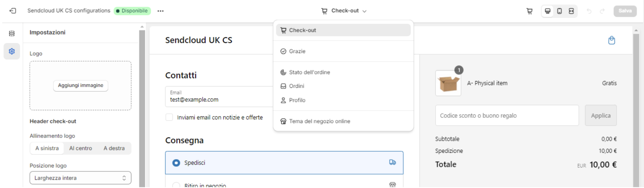Click the Aggiungi immagine button
644x188 pixels.
[80, 85]
